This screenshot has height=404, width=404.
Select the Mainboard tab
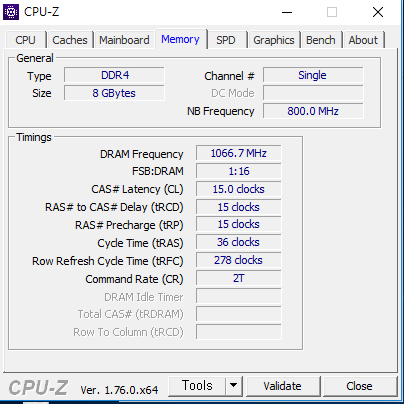124,40
